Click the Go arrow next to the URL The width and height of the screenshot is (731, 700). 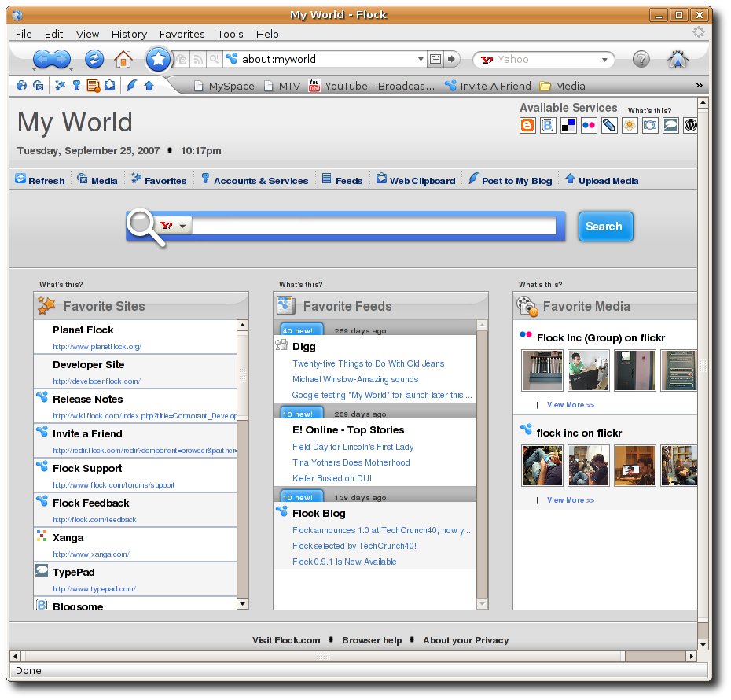[x=451, y=59]
